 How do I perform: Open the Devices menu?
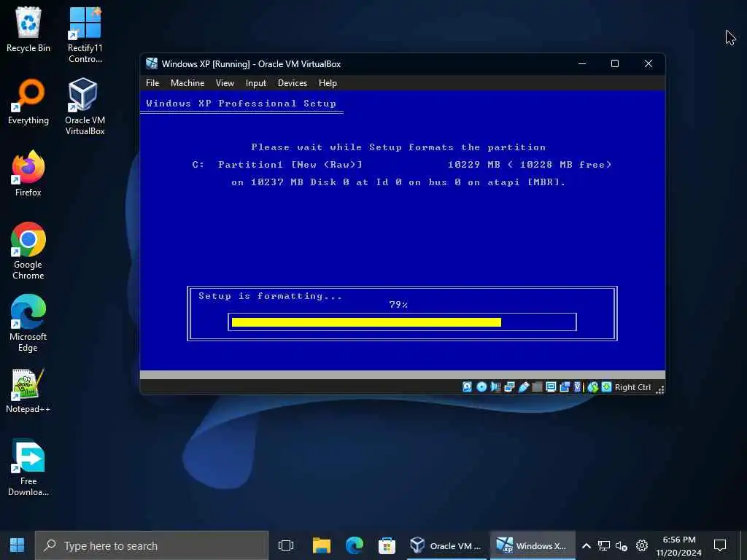point(293,83)
